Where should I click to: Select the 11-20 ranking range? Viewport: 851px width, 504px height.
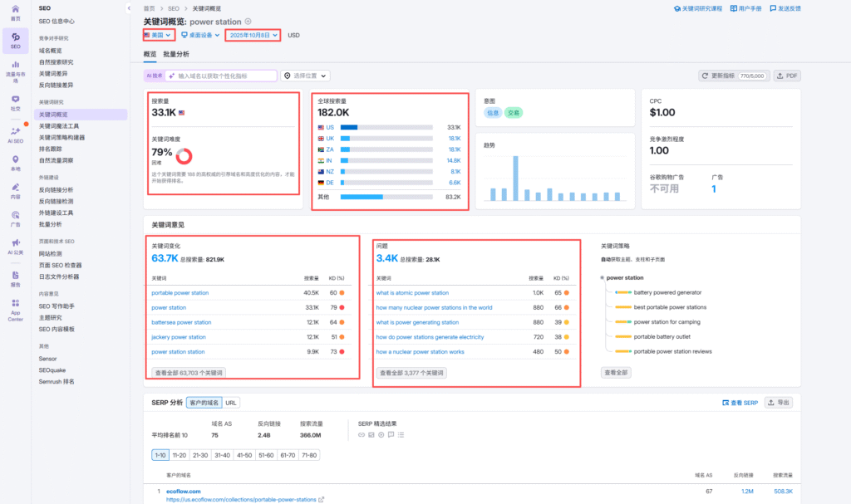tap(180, 455)
